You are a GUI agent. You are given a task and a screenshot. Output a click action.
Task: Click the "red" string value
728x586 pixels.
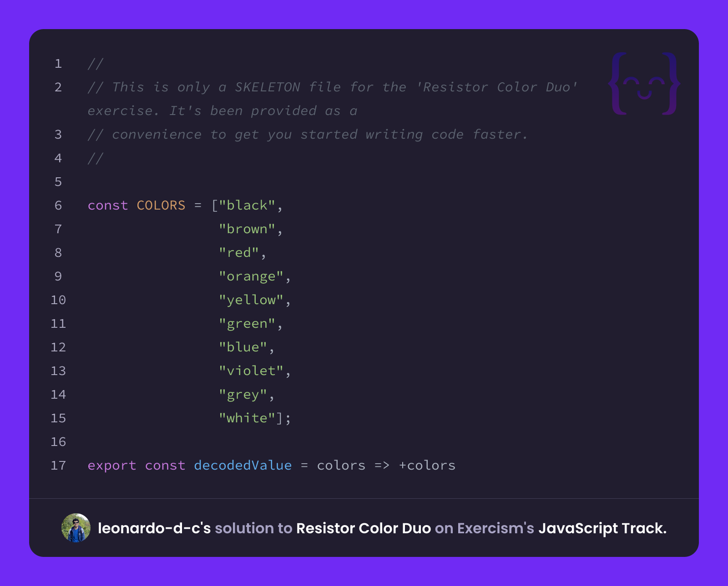(239, 253)
